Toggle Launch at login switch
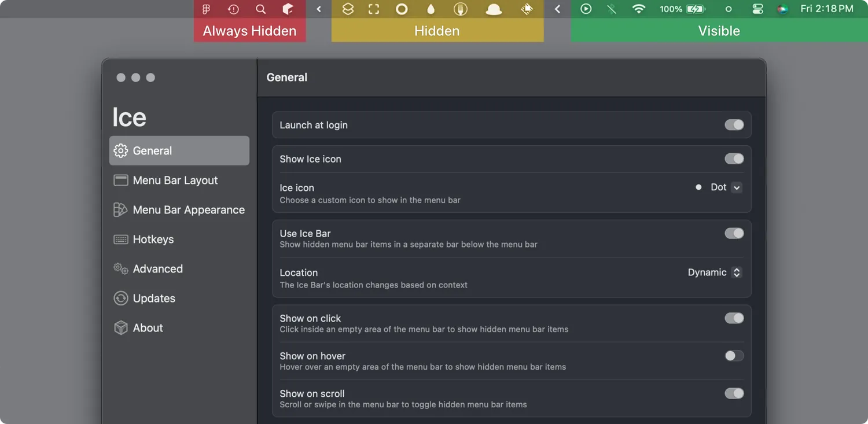 [x=734, y=125]
